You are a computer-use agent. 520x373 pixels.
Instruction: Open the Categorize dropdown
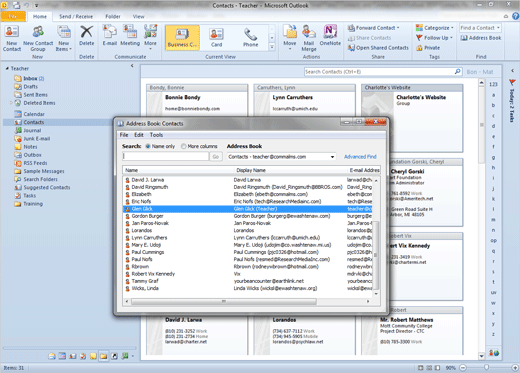click(x=435, y=28)
